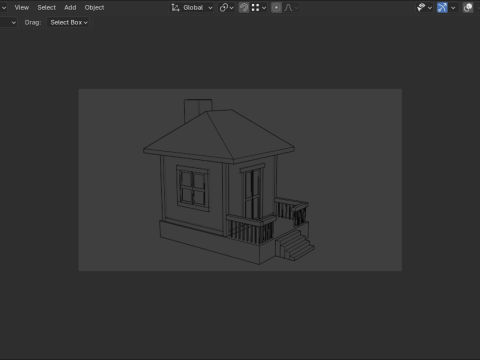Toggle the viewport gizmos icon
480x360 pixels.
pyautogui.click(x=442, y=7)
